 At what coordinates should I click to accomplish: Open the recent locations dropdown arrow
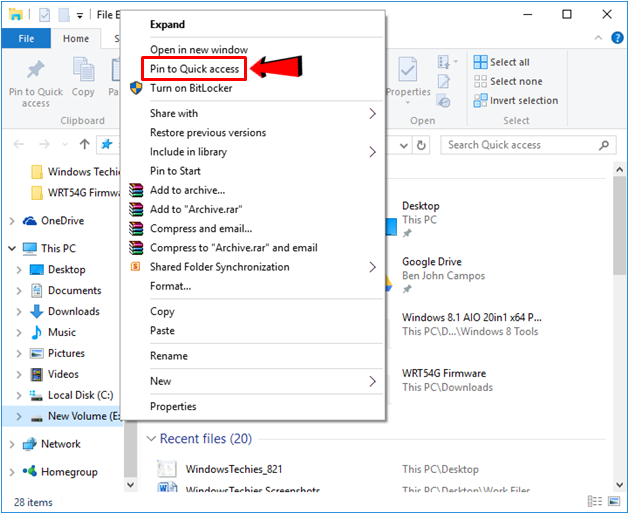click(65, 144)
